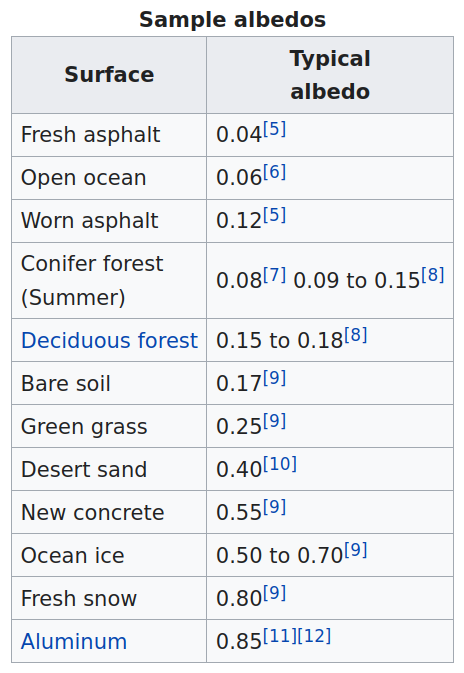The image size is (464, 673).
Task: Select the Typical albedo column header
Action: [330, 75]
